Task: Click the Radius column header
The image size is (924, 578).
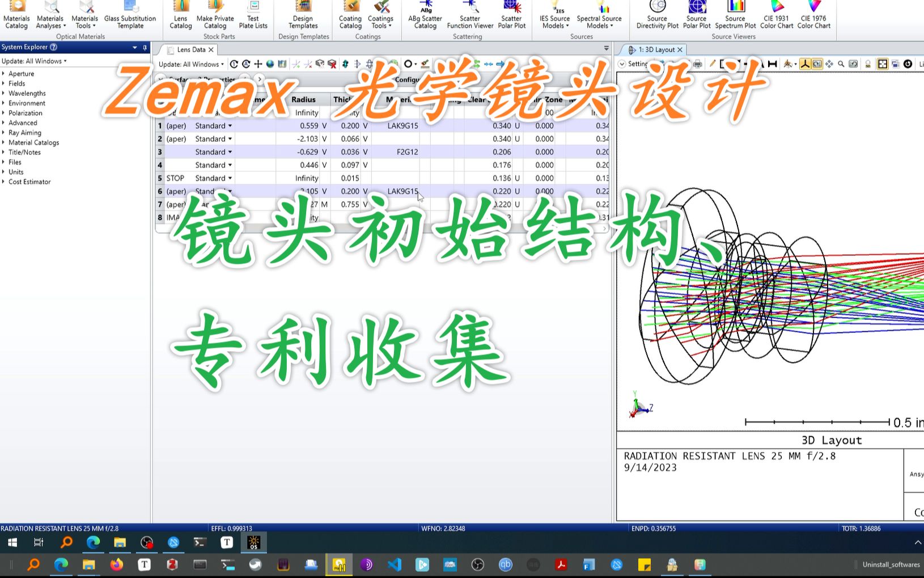Action: pyautogui.click(x=304, y=99)
